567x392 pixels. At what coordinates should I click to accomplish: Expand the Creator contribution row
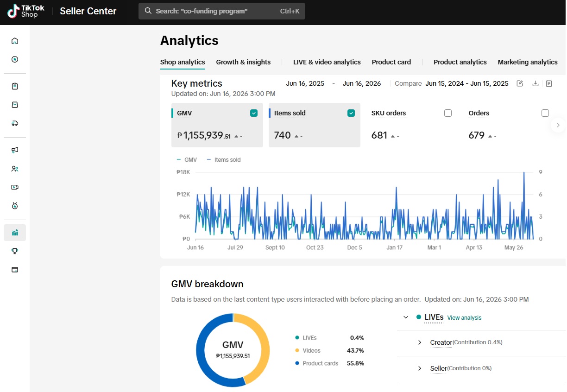pos(420,342)
